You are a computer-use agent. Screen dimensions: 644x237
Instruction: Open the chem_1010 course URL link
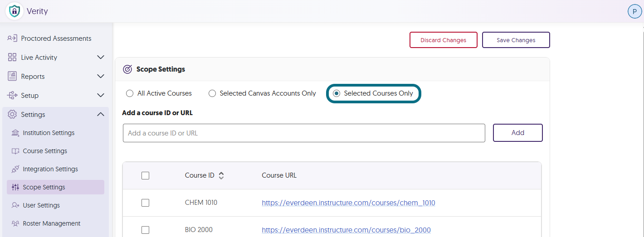pyautogui.click(x=348, y=203)
